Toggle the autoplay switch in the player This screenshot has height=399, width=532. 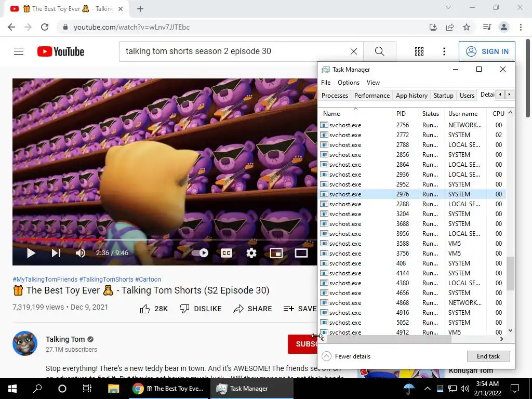[x=200, y=253]
